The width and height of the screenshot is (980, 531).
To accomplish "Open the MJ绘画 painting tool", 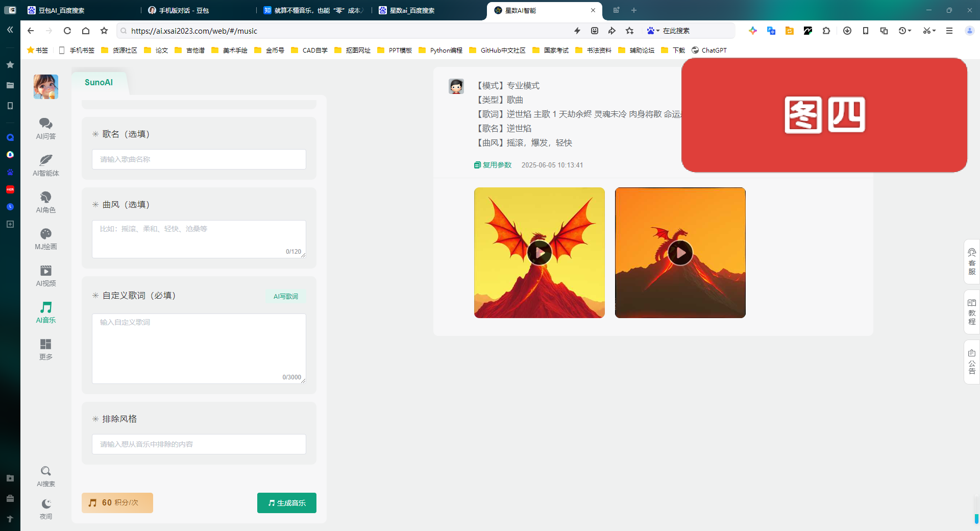I will pos(46,239).
